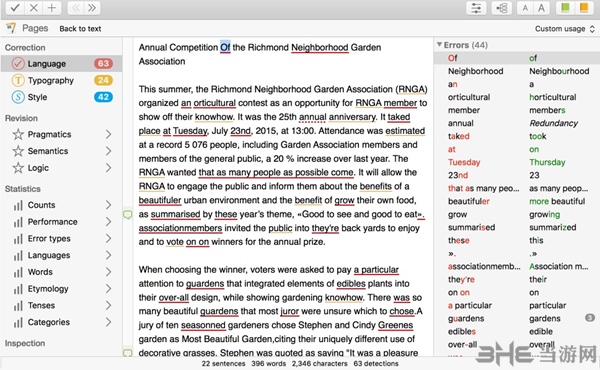Click the Words bar chart icon
The height and width of the screenshot is (370, 600).
click(18, 272)
